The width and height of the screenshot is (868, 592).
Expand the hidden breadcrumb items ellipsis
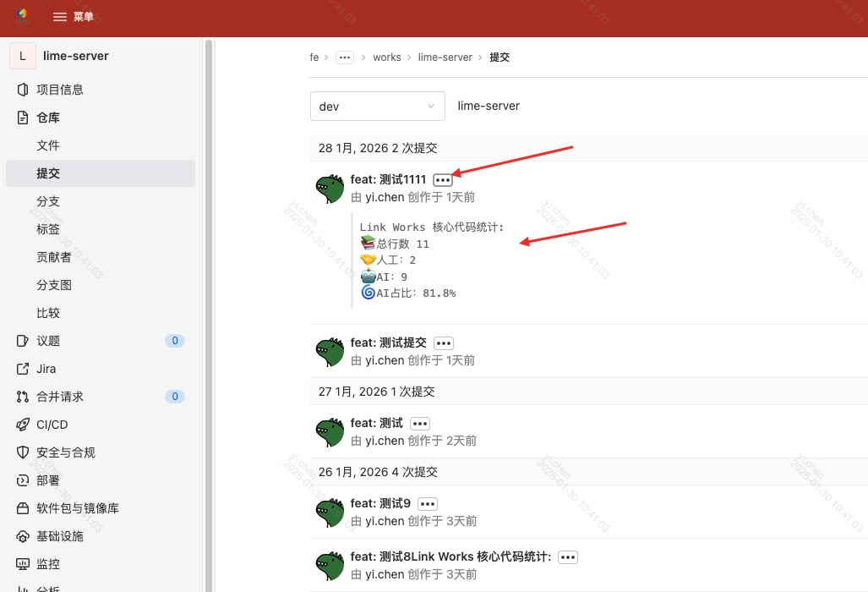pos(345,57)
